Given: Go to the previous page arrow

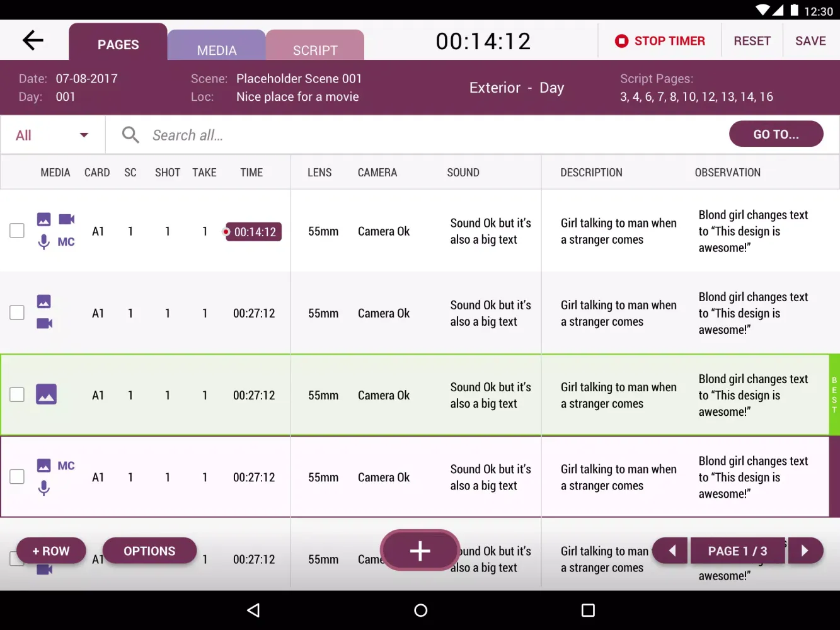Looking at the screenshot, I should pos(671,551).
